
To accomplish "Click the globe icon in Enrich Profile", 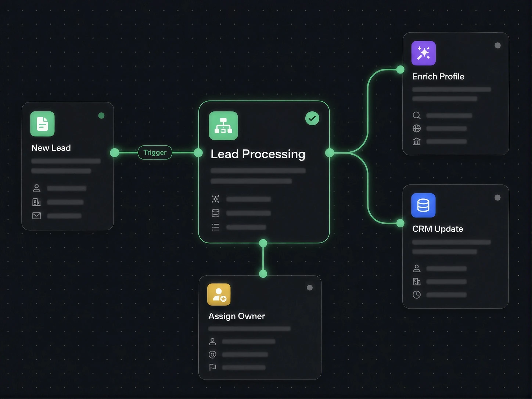I will (417, 128).
